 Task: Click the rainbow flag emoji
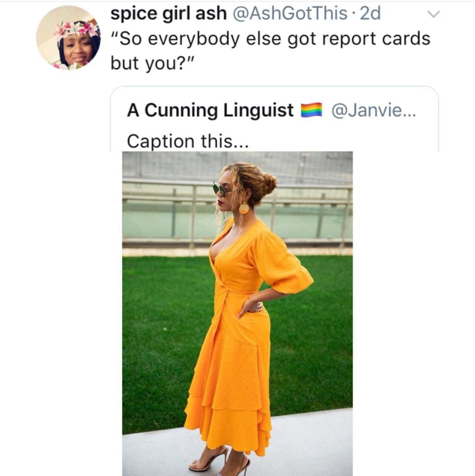[x=311, y=110]
